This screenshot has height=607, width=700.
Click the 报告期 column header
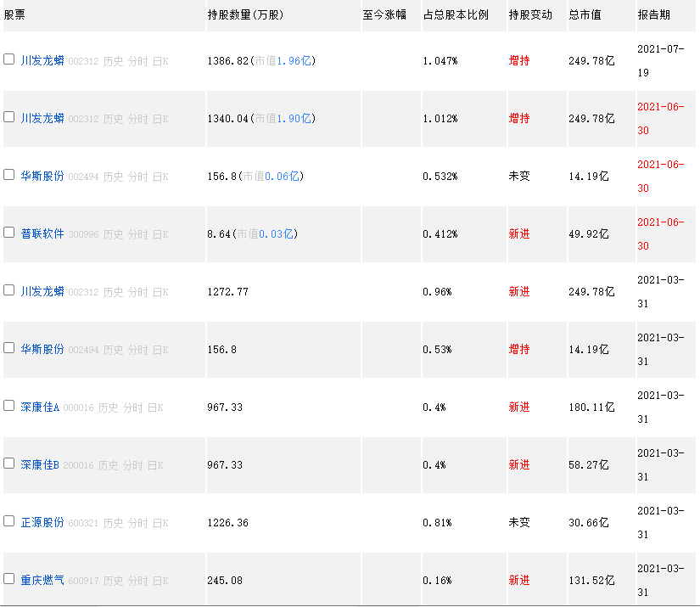click(653, 14)
